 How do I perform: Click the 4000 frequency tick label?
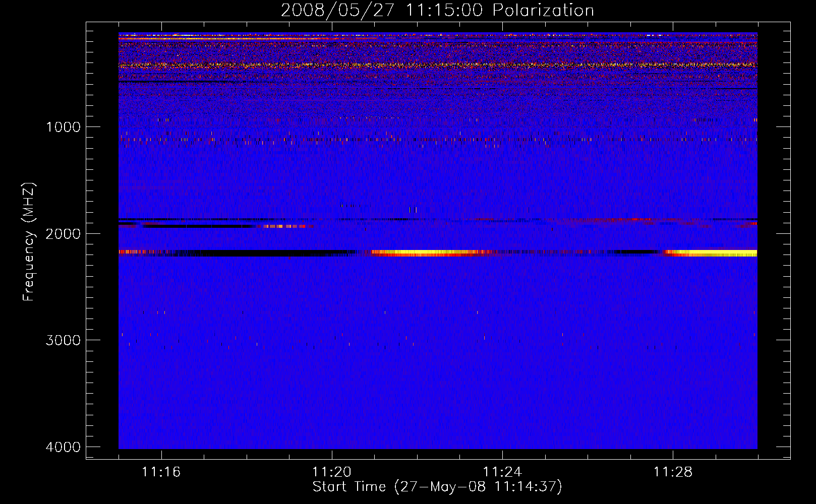(x=63, y=447)
